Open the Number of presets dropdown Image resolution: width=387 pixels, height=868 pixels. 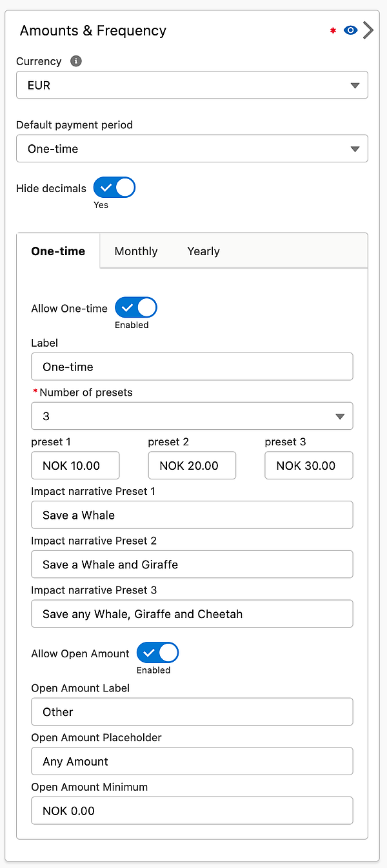pos(192,416)
